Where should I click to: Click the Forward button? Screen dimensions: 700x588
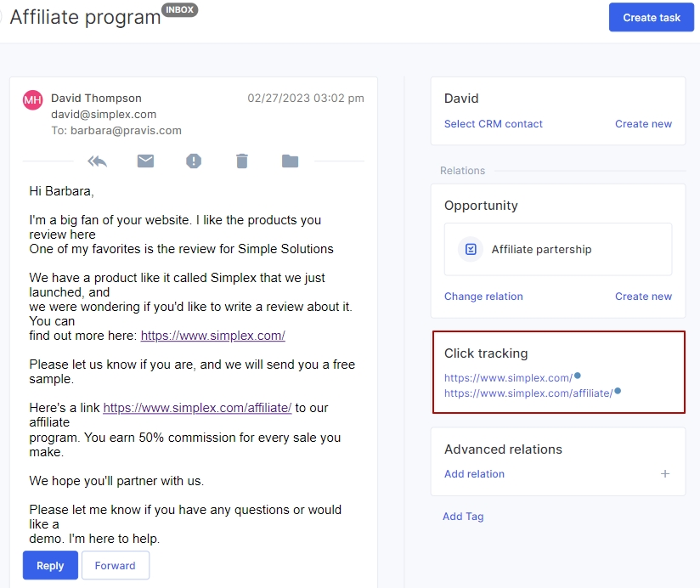click(116, 565)
